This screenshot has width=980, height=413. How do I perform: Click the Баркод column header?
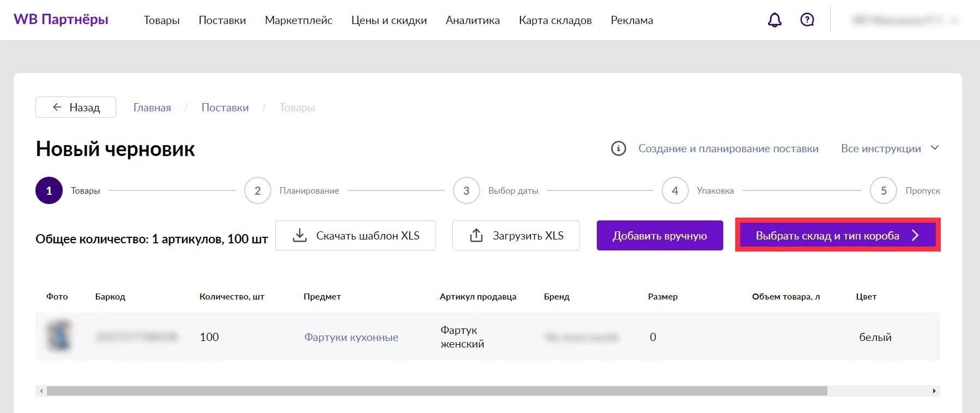click(110, 297)
